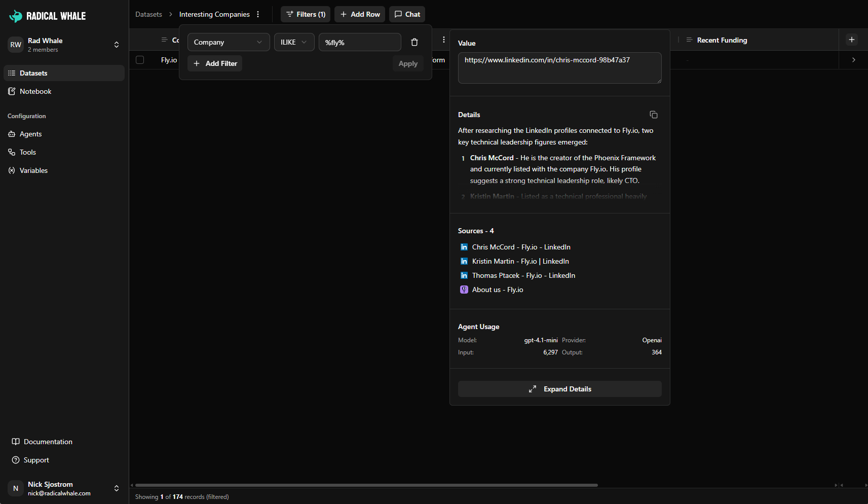Click the Documentation book icon
Image resolution: width=868 pixels, height=504 pixels.
(x=16, y=442)
